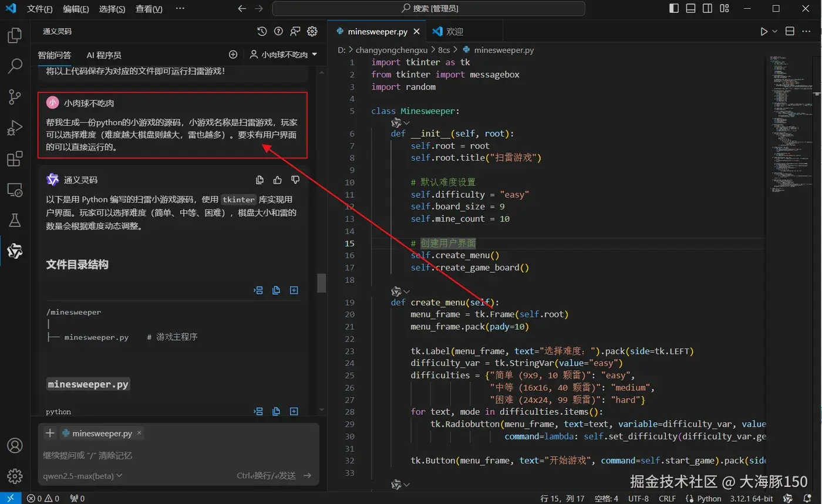822x504 pixels.
Task: Insert directory structure code block into editor
Action: 258,290
